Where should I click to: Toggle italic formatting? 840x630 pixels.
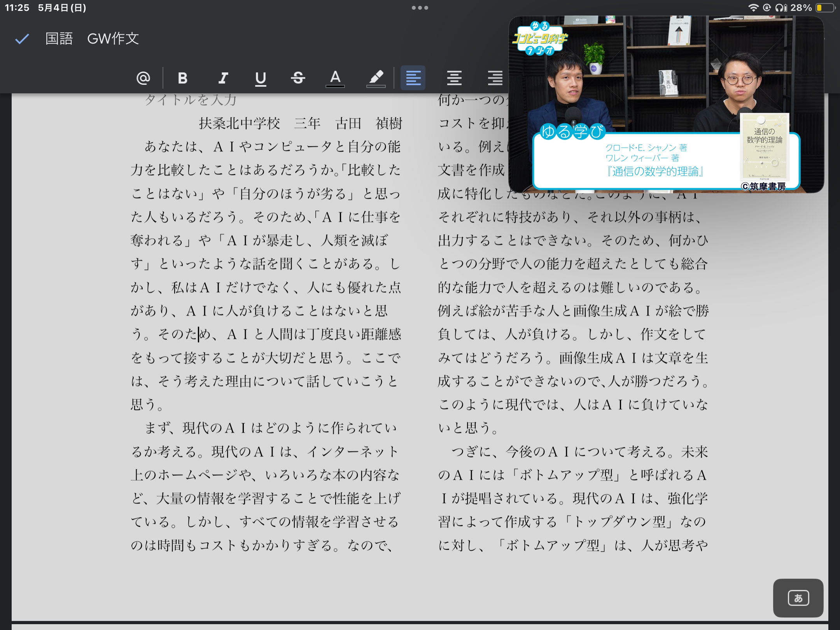[223, 78]
